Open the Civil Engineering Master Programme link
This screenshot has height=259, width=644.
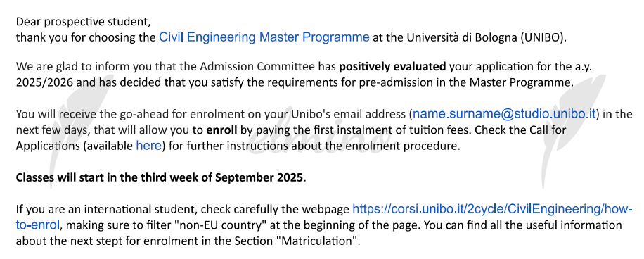(x=264, y=37)
